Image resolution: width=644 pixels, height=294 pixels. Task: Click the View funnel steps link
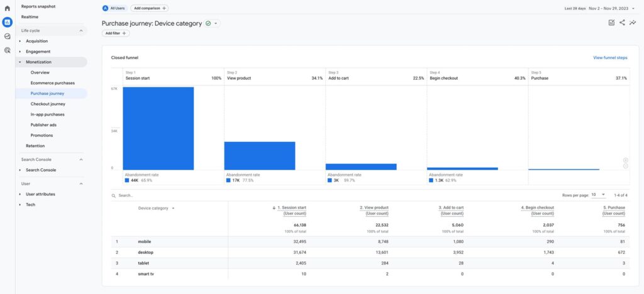609,58
